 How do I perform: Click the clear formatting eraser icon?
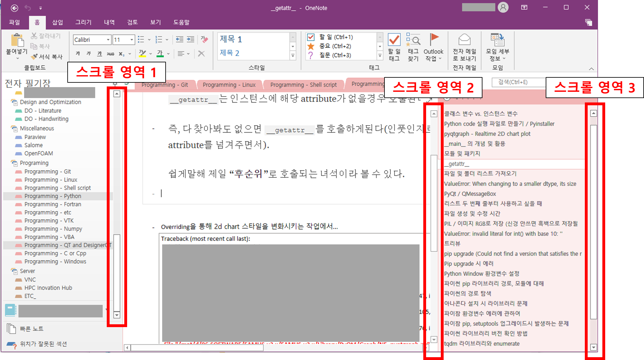pos(204,39)
